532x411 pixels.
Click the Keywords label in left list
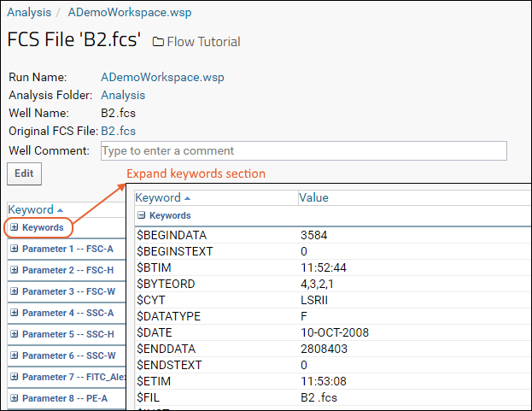pyautogui.click(x=43, y=227)
